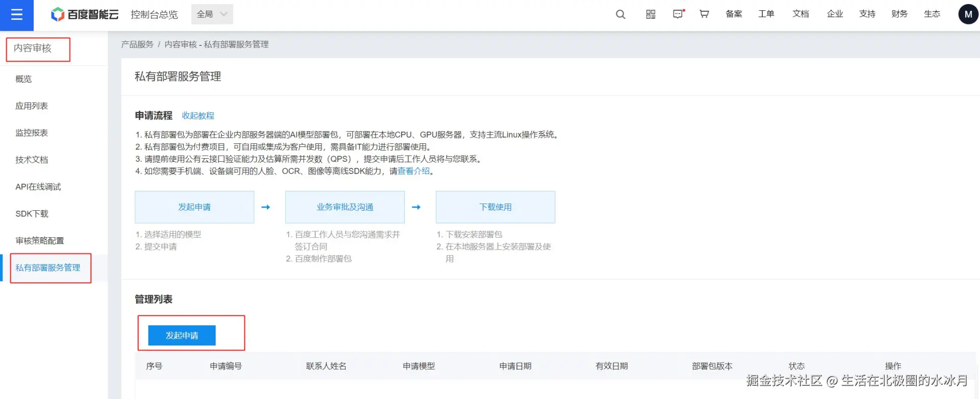The height and width of the screenshot is (399, 980).
Task: Click 产品服务 breadcrumb link
Action: (x=137, y=44)
